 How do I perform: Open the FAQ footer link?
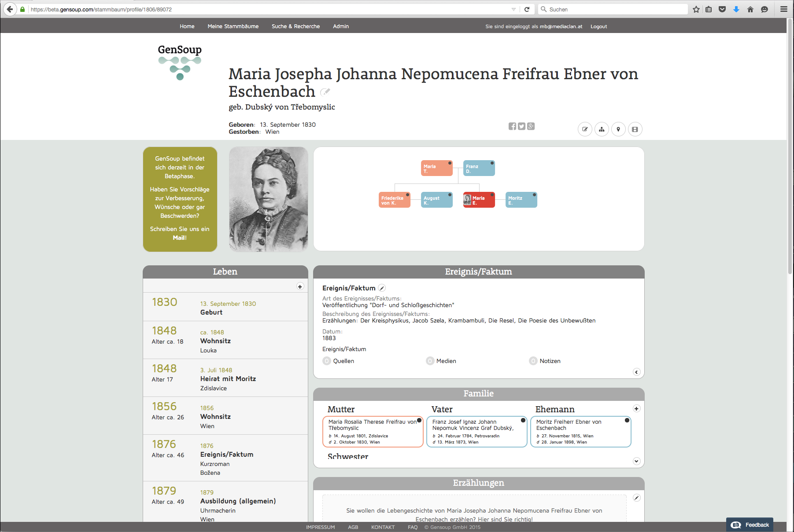pos(413,527)
